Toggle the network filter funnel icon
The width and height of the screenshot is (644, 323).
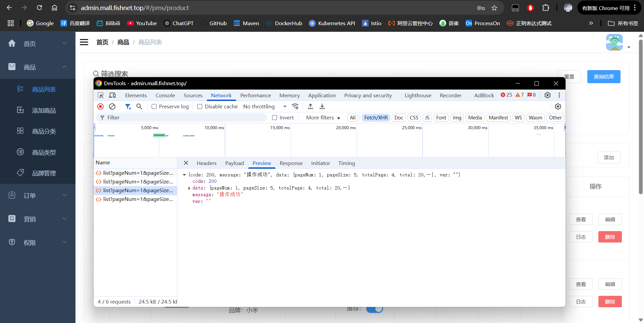128,106
